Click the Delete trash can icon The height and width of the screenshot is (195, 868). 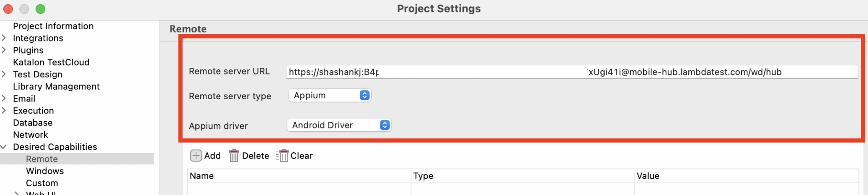click(234, 156)
